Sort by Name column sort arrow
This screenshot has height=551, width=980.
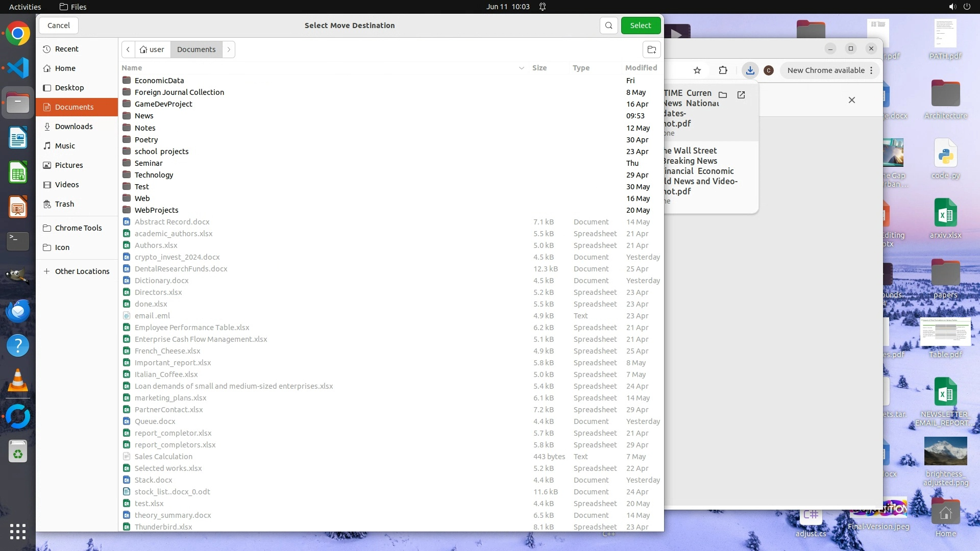click(x=521, y=68)
